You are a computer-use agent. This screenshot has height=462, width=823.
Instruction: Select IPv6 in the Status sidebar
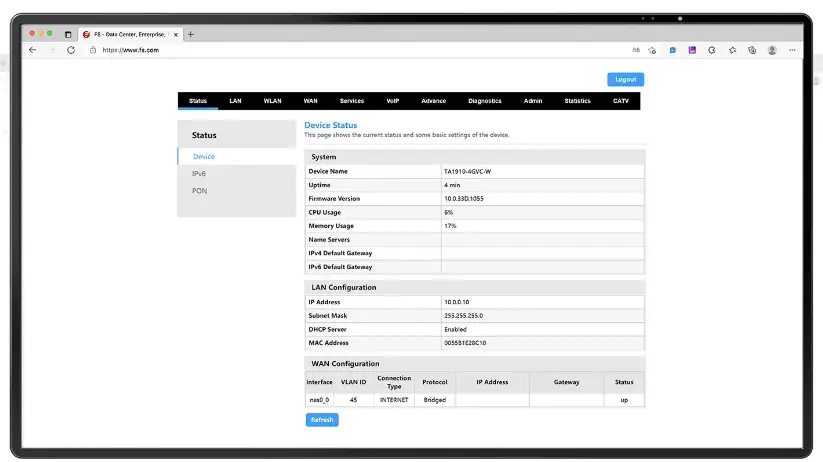point(199,174)
